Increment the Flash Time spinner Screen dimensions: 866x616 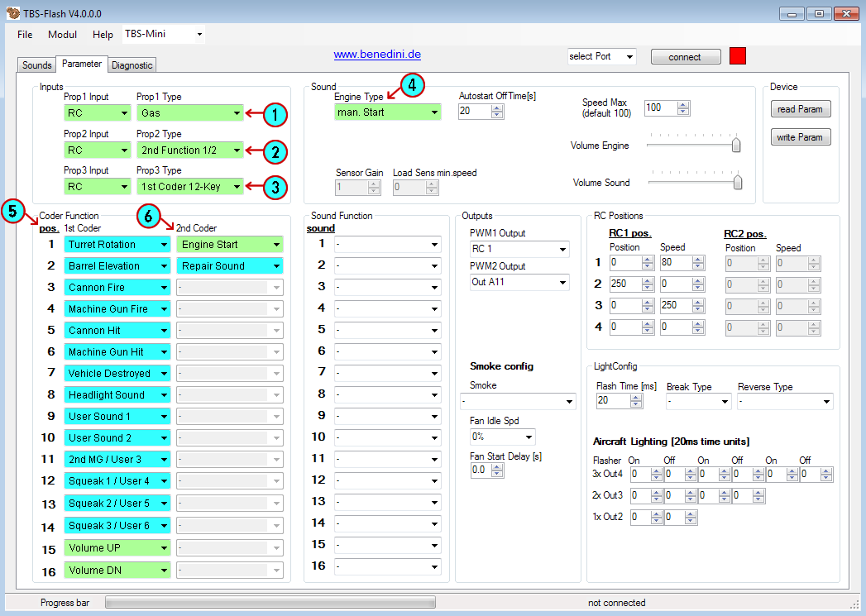click(x=635, y=397)
